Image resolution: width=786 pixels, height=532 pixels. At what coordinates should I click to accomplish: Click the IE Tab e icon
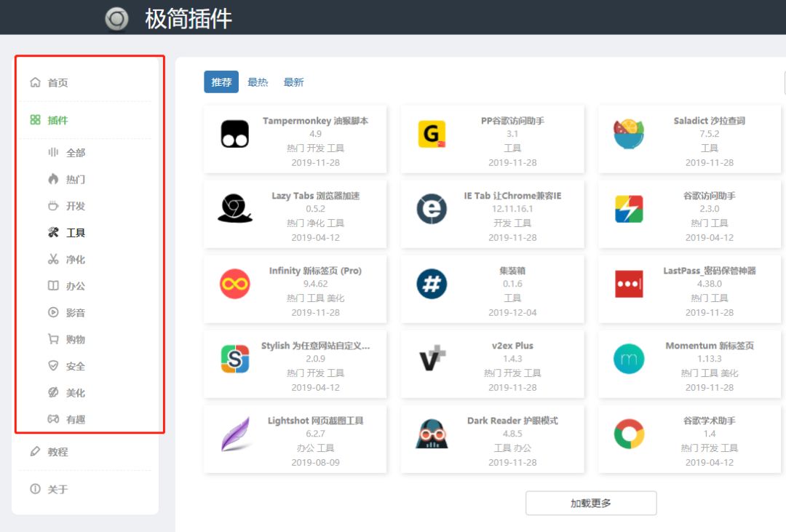click(x=432, y=209)
